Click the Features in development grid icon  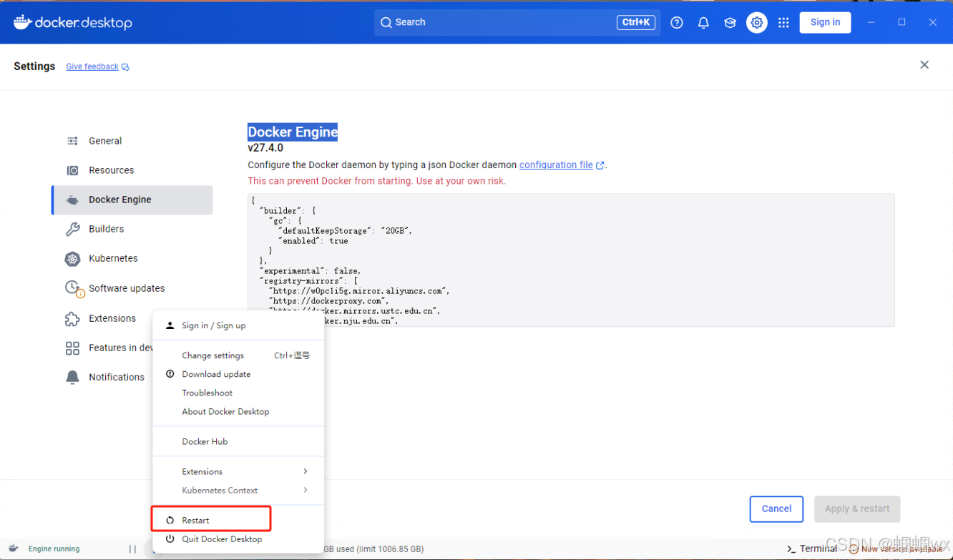(72, 348)
